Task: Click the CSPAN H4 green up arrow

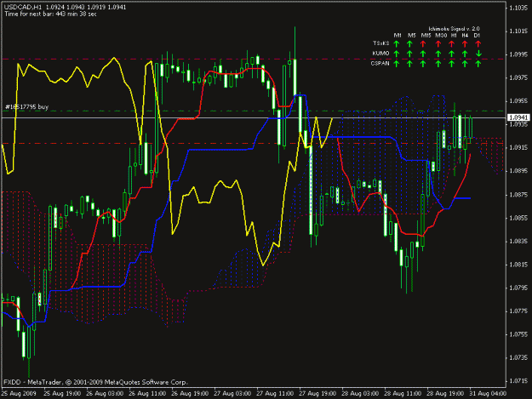Action: click(x=465, y=64)
